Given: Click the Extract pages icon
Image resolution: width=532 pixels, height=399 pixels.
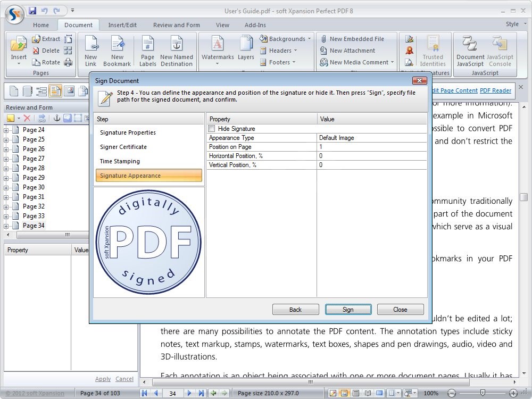Looking at the screenshot, I should pos(36,39).
